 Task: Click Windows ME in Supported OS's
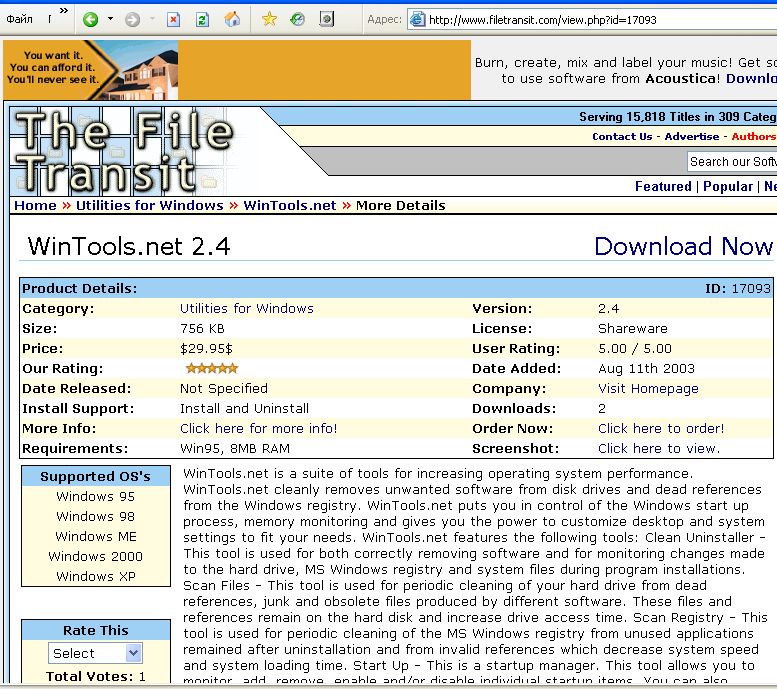[96, 536]
